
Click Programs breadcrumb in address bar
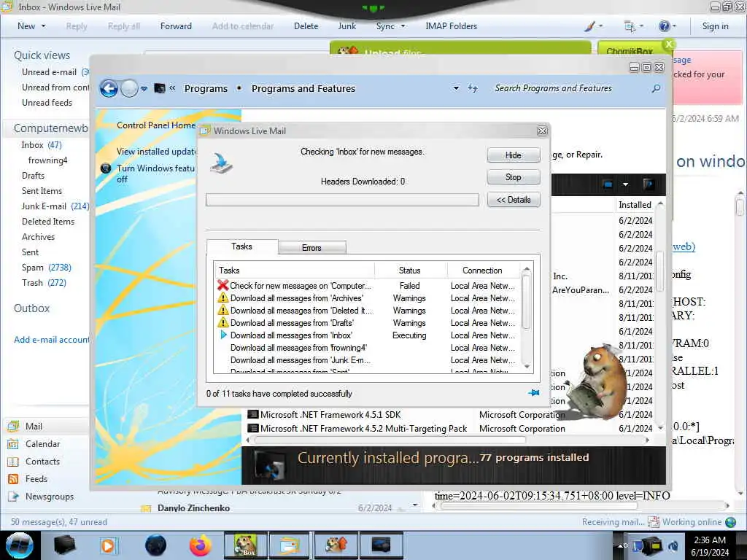click(206, 88)
